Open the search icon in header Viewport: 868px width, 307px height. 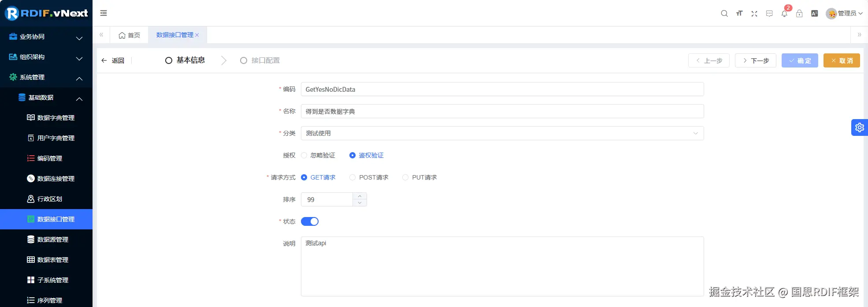[x=724, y=14]
